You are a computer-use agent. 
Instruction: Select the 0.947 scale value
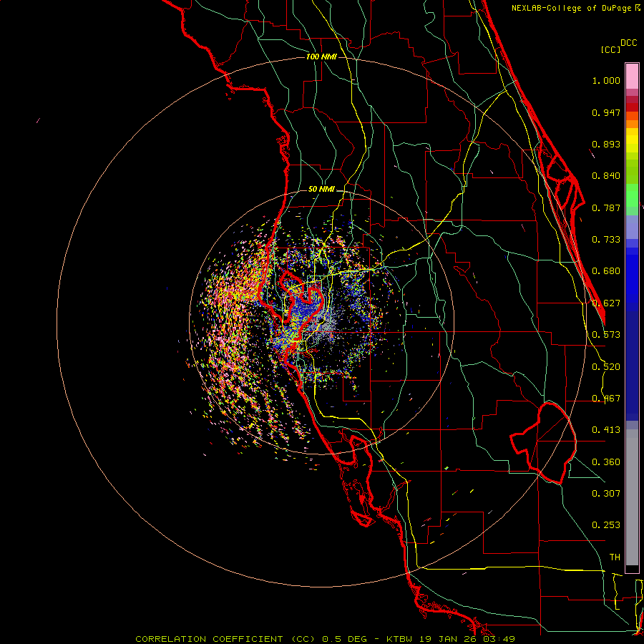(606, 112)
